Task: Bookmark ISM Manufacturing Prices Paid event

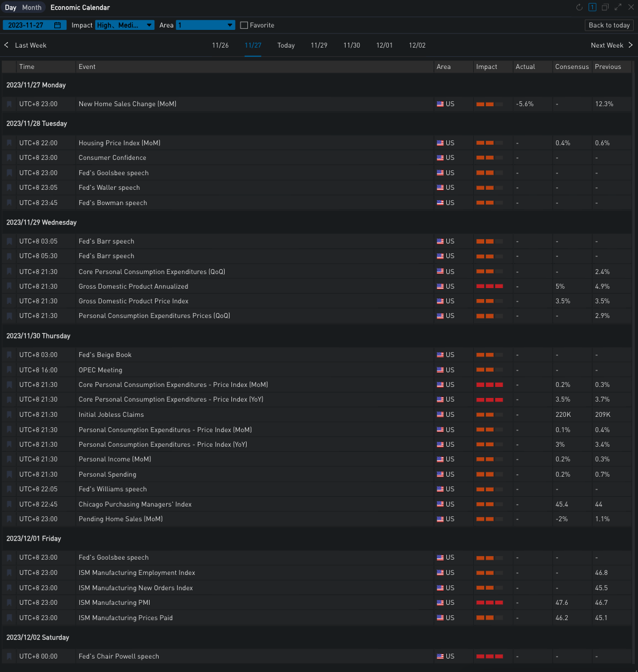Action: [9, 618]
